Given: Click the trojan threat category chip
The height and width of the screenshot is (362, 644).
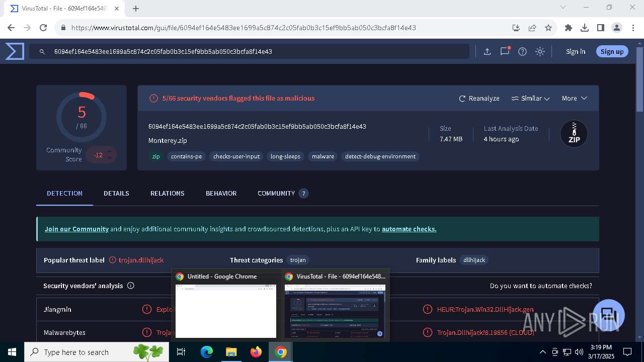Looking at the screenshot, I should tap(298, 260).
